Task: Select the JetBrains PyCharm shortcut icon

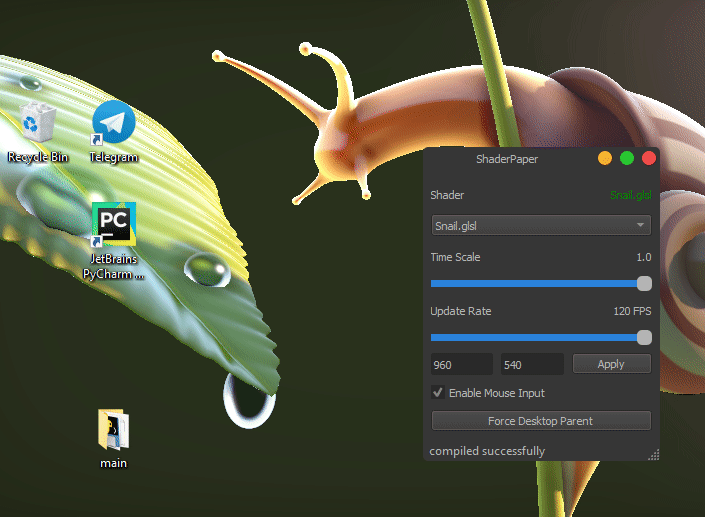Action: coord(114,224)
